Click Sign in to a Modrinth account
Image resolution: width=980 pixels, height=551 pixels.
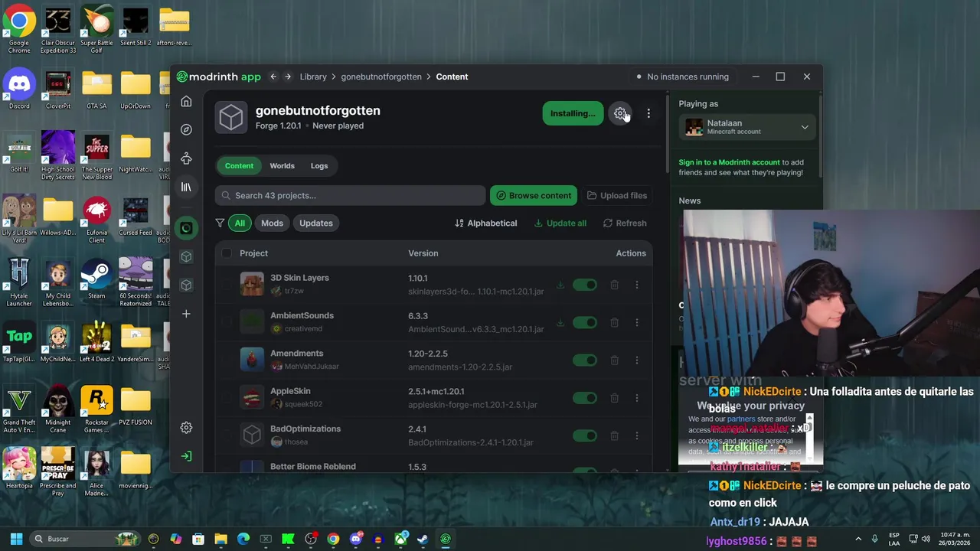(x=729, y=162)
